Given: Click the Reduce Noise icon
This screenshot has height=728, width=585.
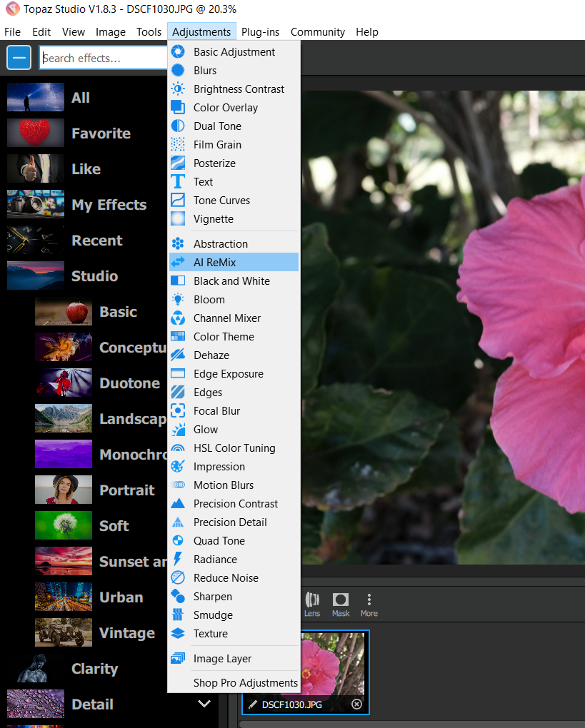Looking at the screenshot, I should tap(178, 578).
